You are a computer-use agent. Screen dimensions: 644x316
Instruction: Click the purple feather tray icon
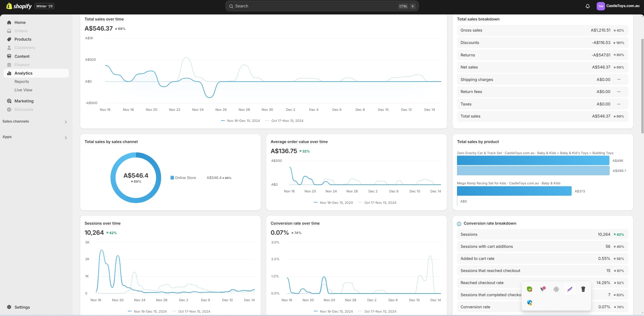tap(569, 289)
